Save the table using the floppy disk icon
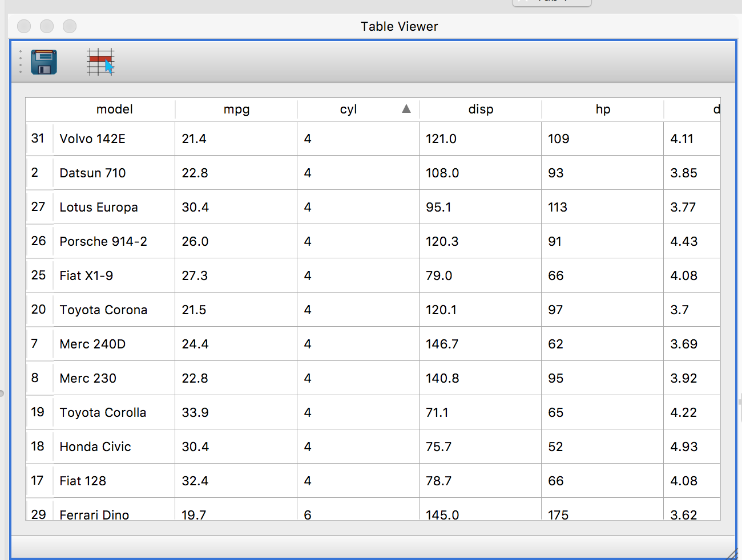The height and width of the screenshot is (560, 742). coord(44,62)
